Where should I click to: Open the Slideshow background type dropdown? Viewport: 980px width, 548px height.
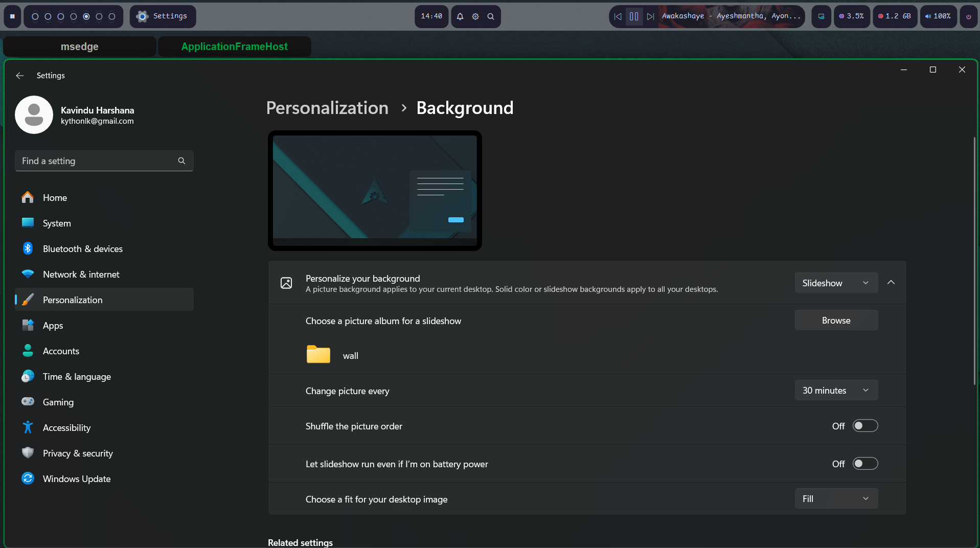[836, 283]
